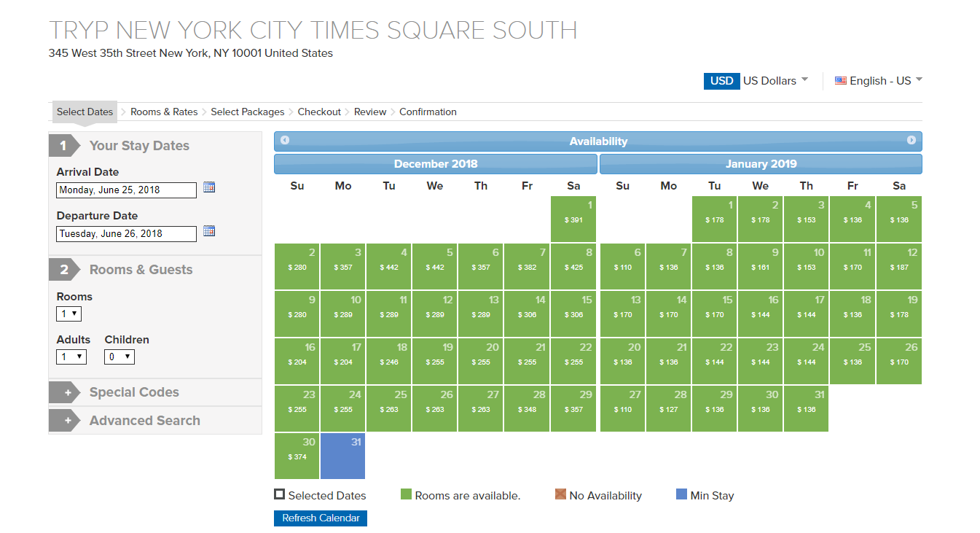This screenshot has width=980, height=533.
Task: Open the calendar picker for Departure Date
Action: (x=209, y=231)
